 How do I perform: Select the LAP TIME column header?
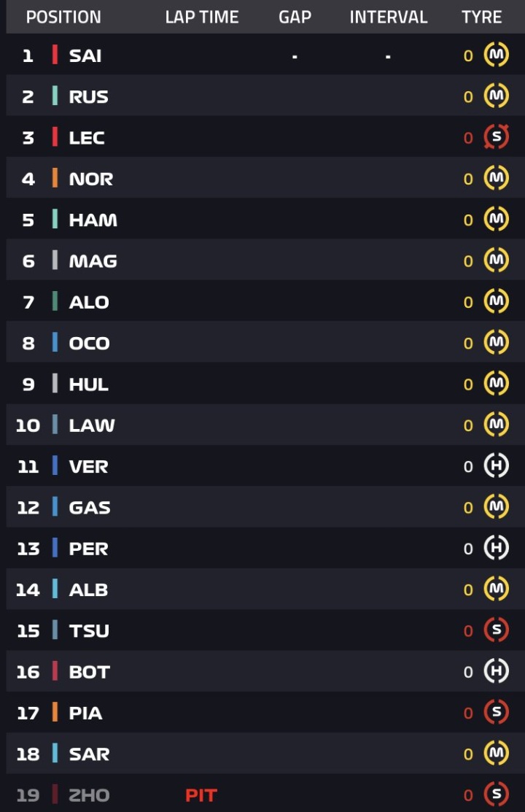click(202, 17)
